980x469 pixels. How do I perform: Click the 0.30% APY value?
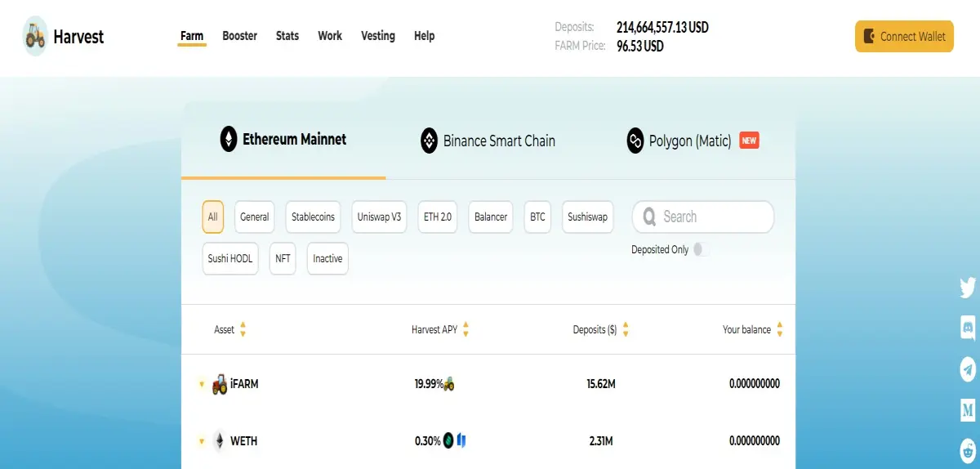coord(428,441)
